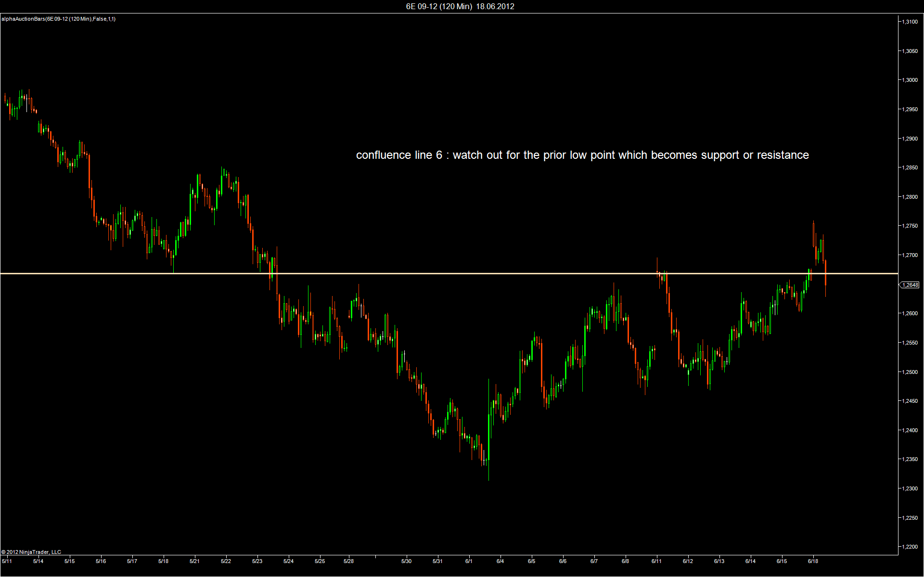924x577 pixels.
Task: Click the 6/5 date label
Action: [531, 561]
